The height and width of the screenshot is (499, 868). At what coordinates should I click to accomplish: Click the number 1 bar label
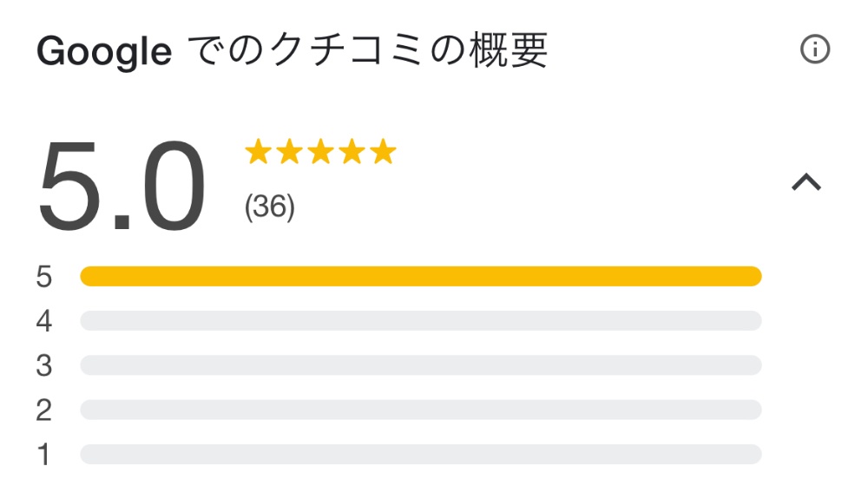coord(43,455)
